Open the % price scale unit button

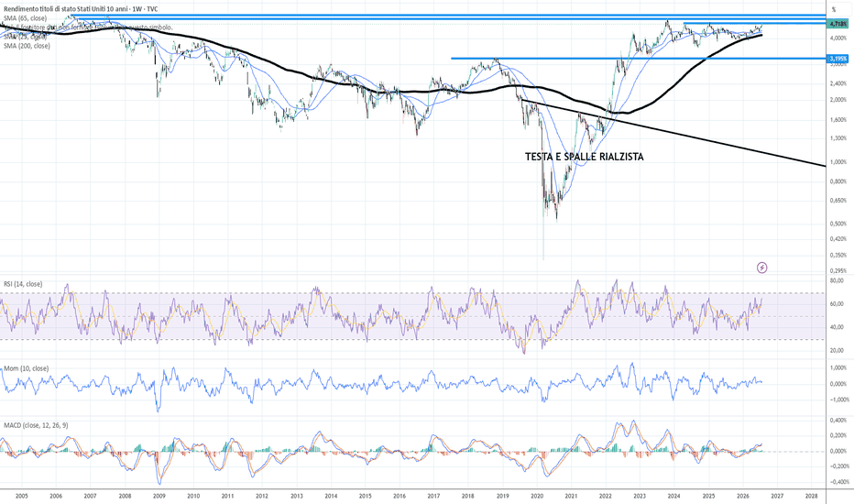coord(833,9)
